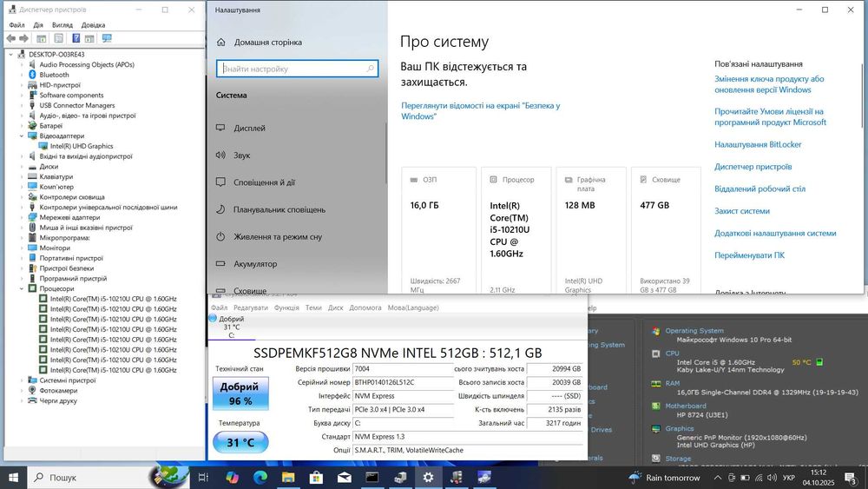Open Безпека у Windows details link
Screen dimensions: 868x489
pyautogui.click(x=481, y=111)
